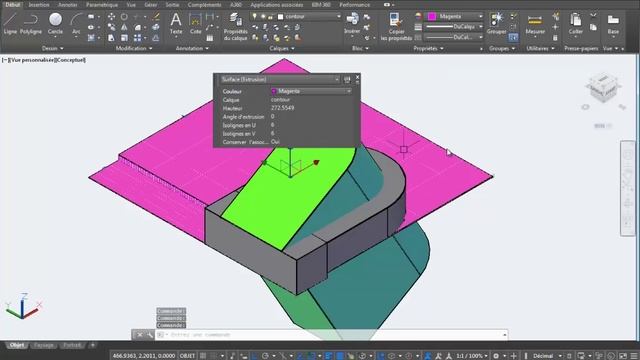Expand the Modification panel

coord(134,48)
